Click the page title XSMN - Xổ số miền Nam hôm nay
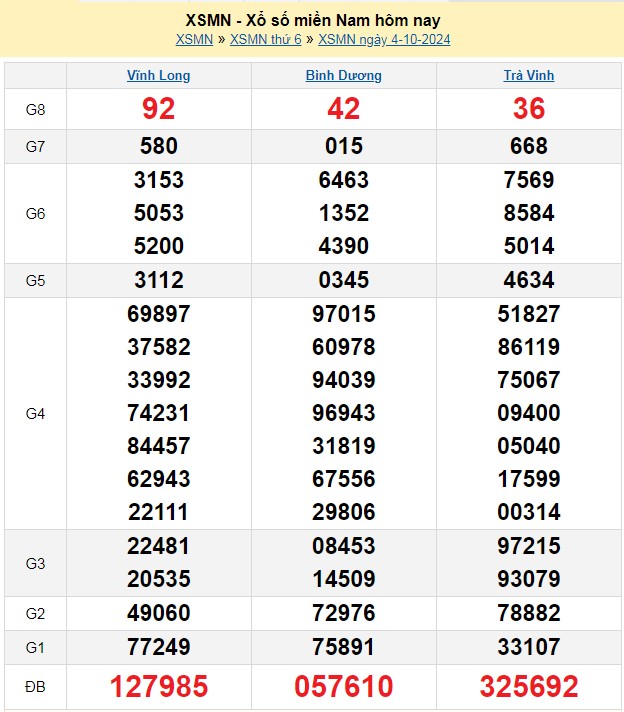The image size is (624, 712). point(312,20)
